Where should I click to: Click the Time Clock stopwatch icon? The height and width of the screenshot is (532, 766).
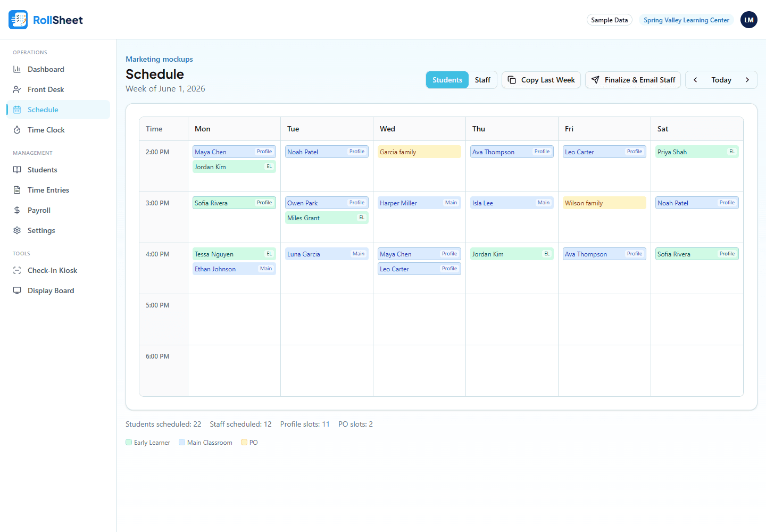(x=17, y=130)
